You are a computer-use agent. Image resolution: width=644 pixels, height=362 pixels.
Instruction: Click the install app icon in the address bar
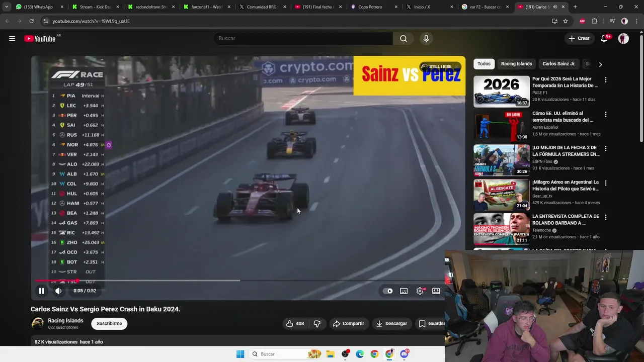(x=554, y=21)
